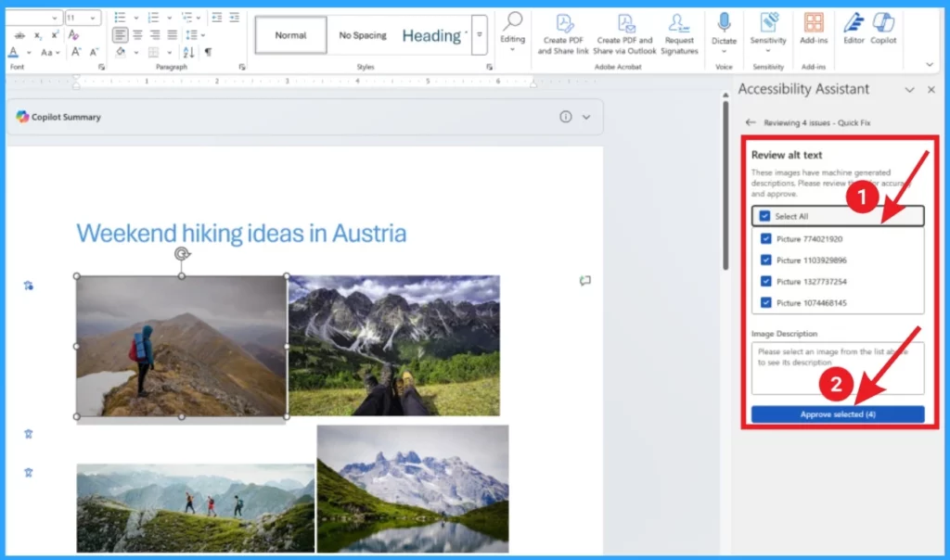Expand the bullet library arrow
950x560 pixels.
(135, 18)
